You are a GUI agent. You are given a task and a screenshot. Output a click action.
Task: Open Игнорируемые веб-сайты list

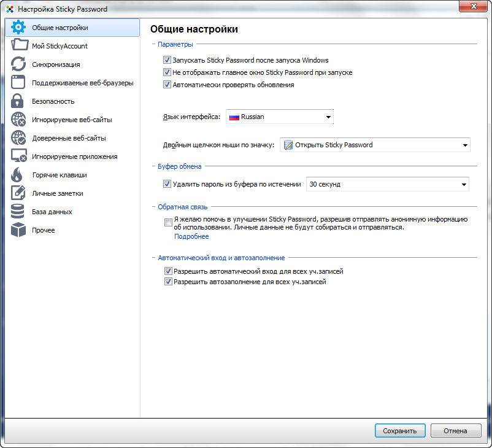(72, 120)
